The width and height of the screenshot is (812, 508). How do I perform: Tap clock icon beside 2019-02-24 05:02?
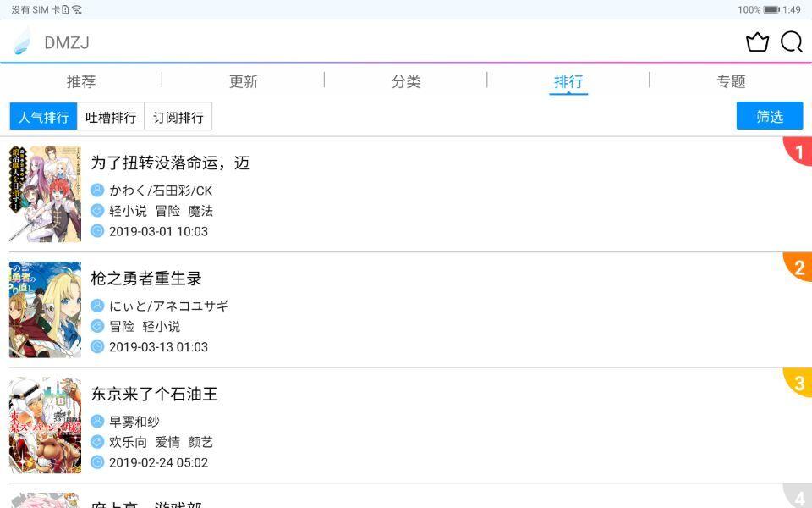[97, 462]
